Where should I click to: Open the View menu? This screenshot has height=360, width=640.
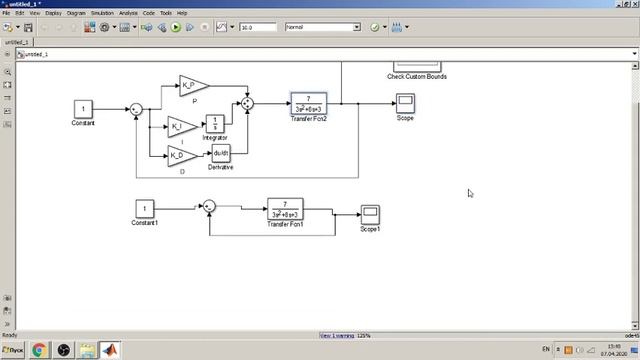[35, 13]
